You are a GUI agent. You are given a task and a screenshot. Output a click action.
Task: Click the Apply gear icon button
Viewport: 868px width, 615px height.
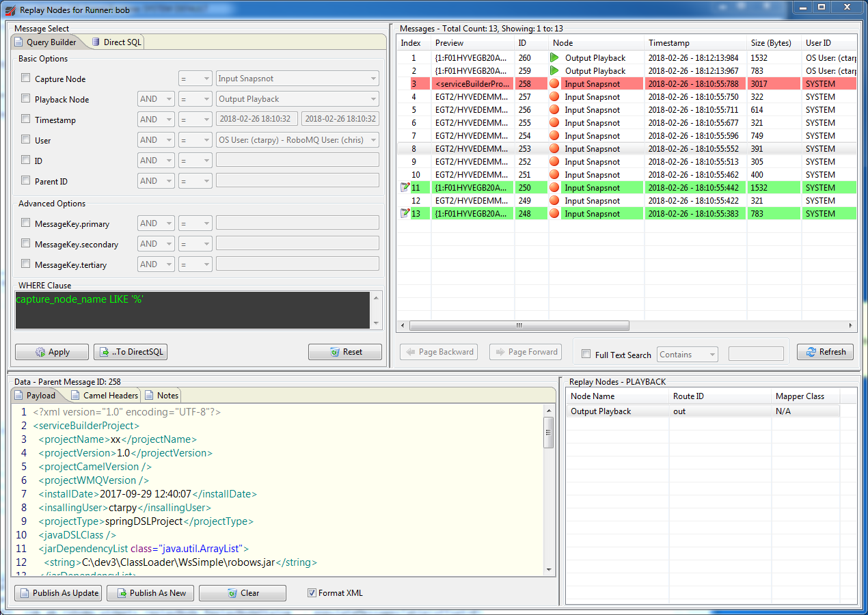40,352
